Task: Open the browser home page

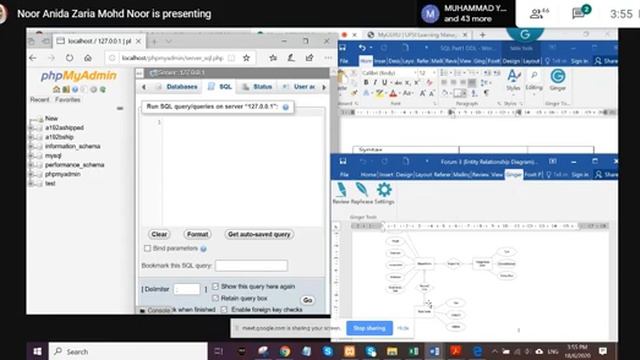Action: [x=88, y=58]
